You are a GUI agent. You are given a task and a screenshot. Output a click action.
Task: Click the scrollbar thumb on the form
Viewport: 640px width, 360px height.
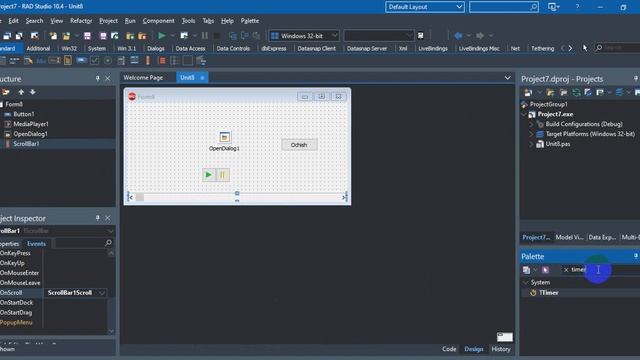point(140,197)
